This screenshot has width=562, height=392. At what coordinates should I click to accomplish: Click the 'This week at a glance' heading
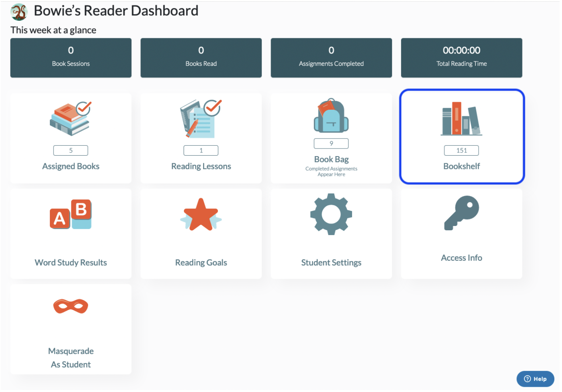pyautogui.click(x=53, y=30)
